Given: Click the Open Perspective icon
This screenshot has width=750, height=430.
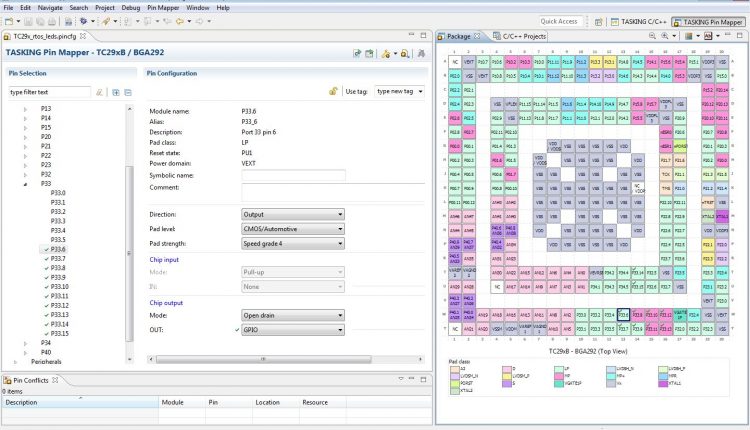Looking at the screenshot, I should click(x=598, y=22).
